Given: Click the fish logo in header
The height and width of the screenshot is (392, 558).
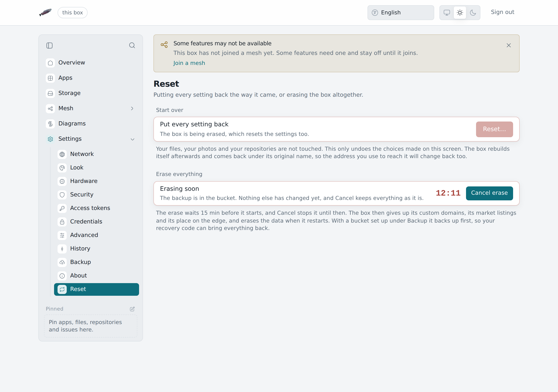Looking at the screenshot, I should coord(46,12).
